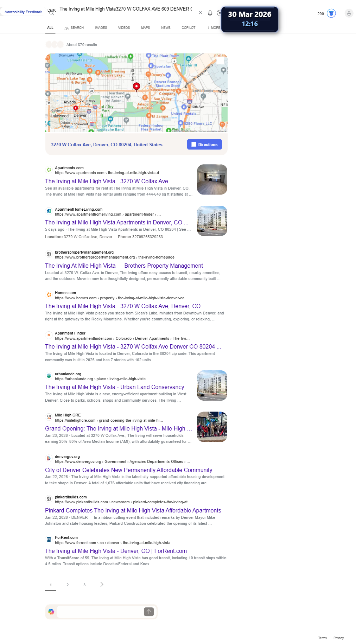Submit the chat with the up-arrow button
Viewport: 356px width, 644px height.
[149, 612]
